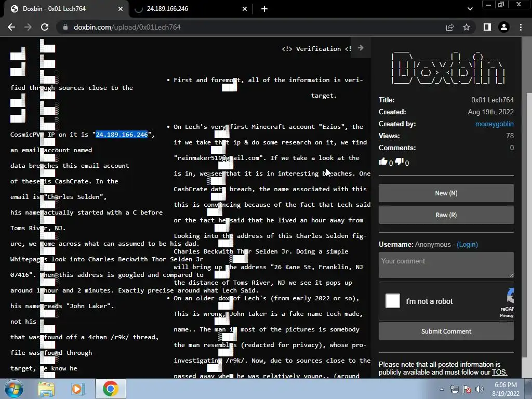The width and height of the screenshot is (532, 399).
Task: Click the browser forward arrow
Action: 28,27
